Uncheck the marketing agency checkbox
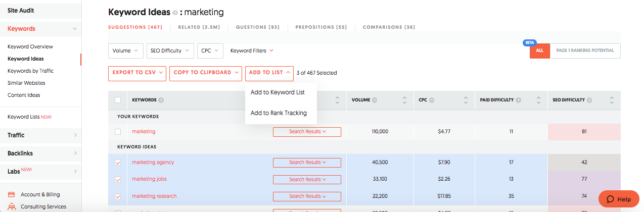Screen dimensions: 644x212 (x=118, y=163)
